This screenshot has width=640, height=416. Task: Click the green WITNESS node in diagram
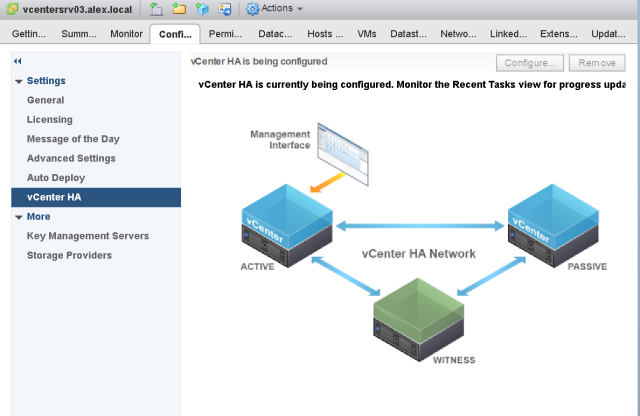pyautogui.click(x=419, y=319)
